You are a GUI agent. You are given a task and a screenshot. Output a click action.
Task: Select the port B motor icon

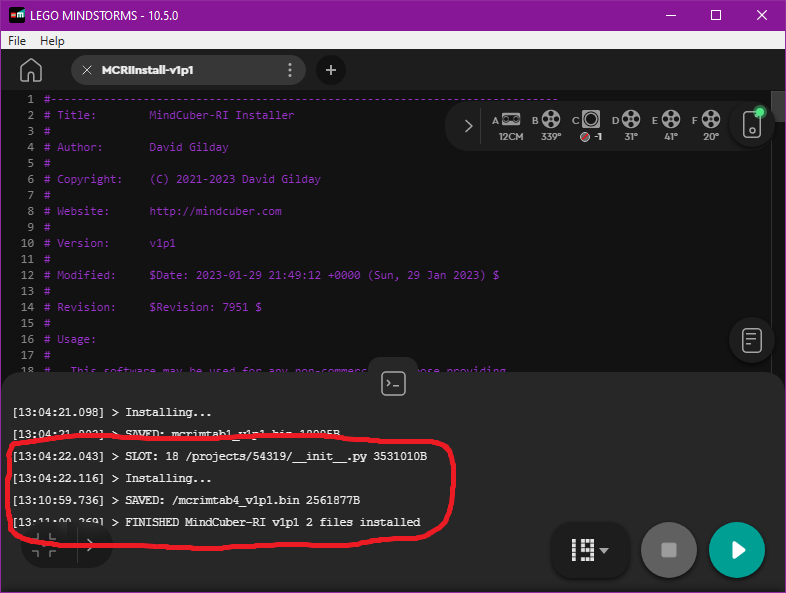coord(551,120)
